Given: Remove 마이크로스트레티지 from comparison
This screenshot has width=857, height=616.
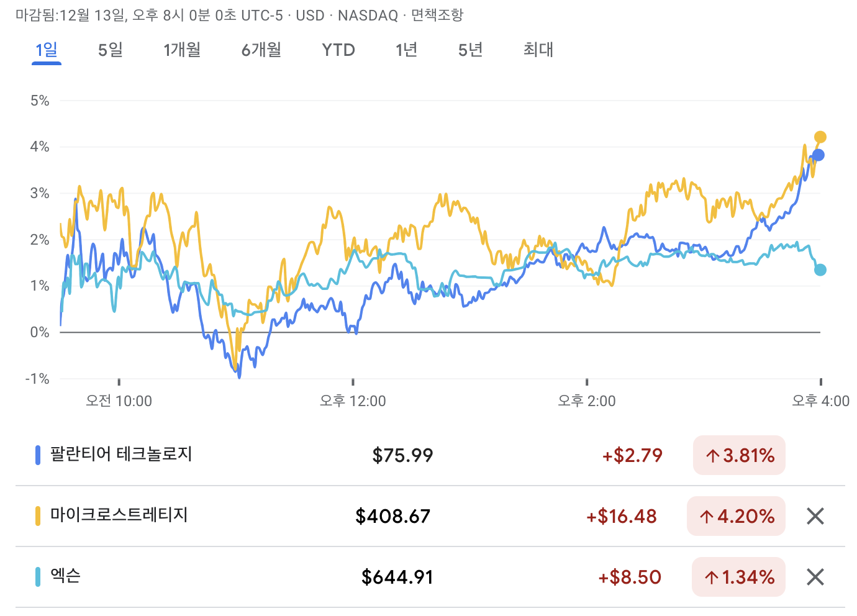Looking at the screenshot, I should click(815, 516).
